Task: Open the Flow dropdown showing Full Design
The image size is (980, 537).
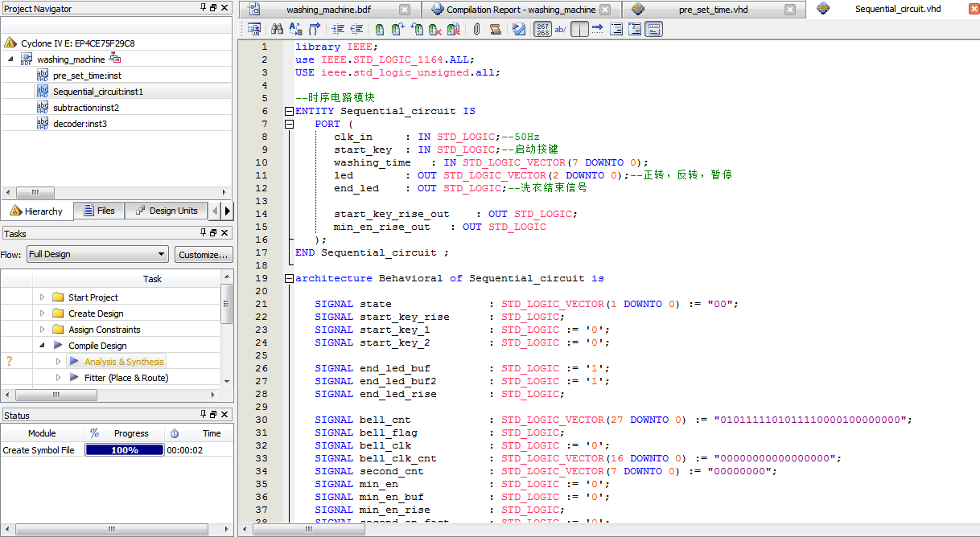Action: [97, 254]
